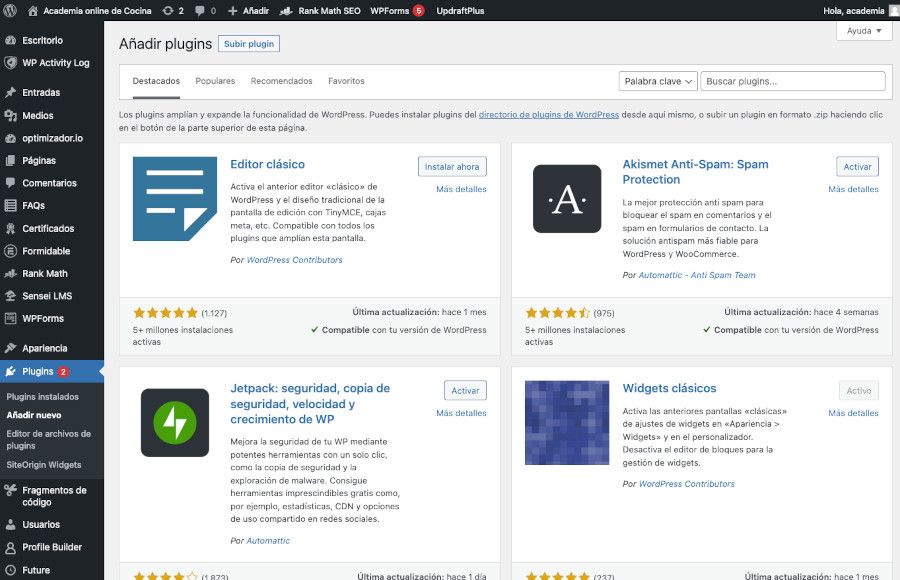900x580 pixels.
Task: Click the Apariencia brush icon
Action: pos(10,348)
